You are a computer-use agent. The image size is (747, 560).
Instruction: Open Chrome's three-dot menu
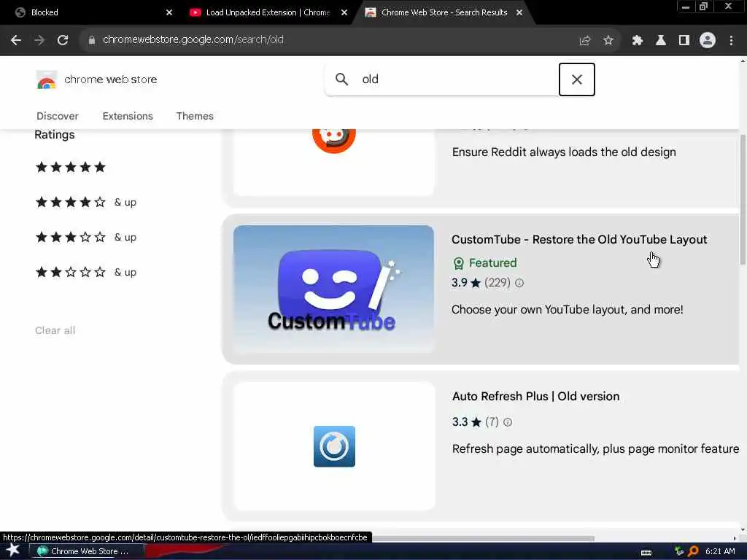[731, 40]
